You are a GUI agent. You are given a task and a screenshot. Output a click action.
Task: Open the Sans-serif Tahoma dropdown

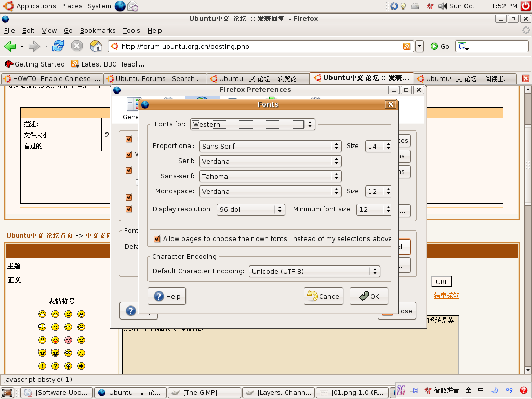270,177
